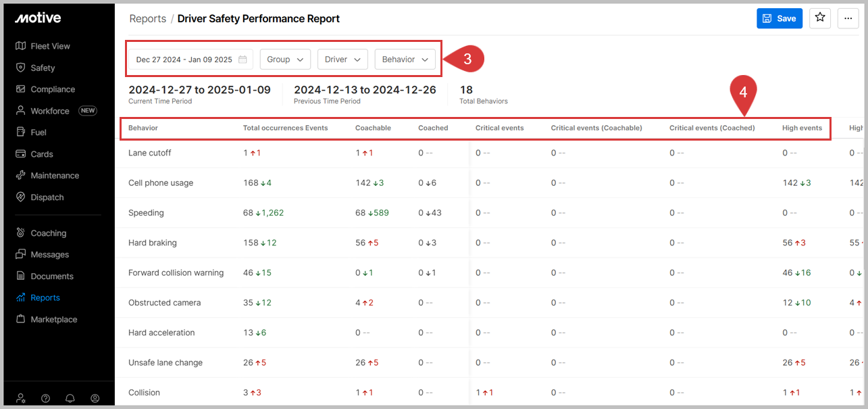Click the Cards icon in sidebar
Image resolution: width=868 pixels, height=409 pixels.
tap(20, 154)
